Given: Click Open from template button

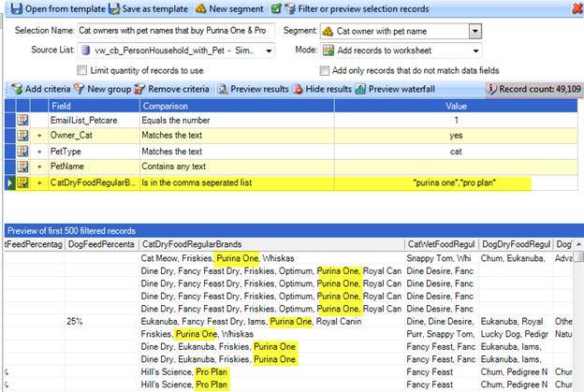Looking at the screenshot, I should (x=58, y=8).
